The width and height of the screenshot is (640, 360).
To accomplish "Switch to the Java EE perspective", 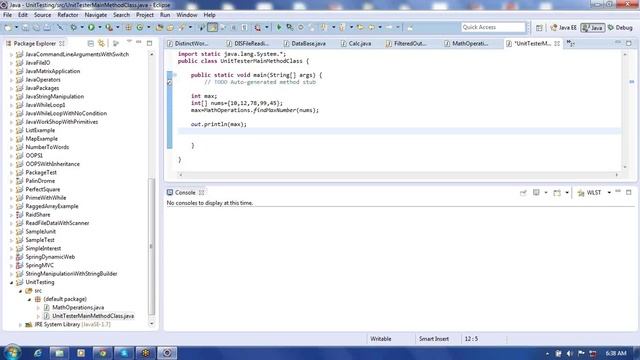I will coord(563,28).
